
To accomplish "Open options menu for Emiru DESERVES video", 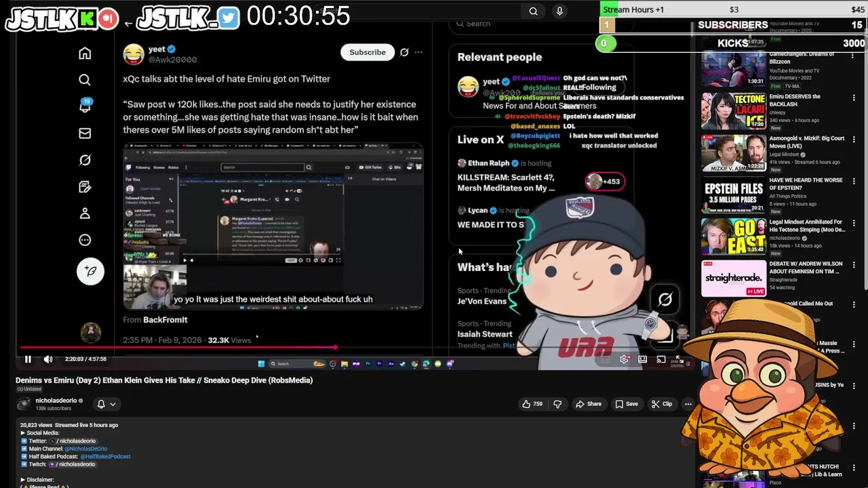I will pyautogui.click(x=854, y=98).
